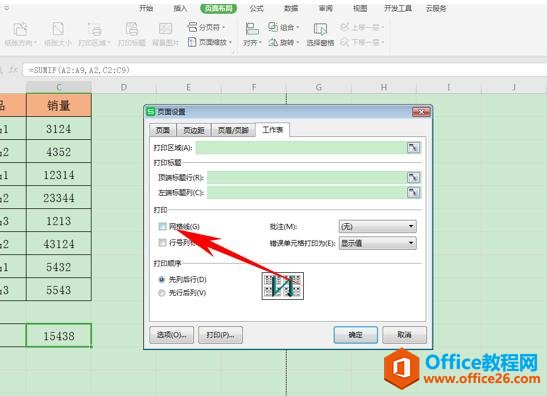Click the 打印区域 print area icon

click(94, 29)
